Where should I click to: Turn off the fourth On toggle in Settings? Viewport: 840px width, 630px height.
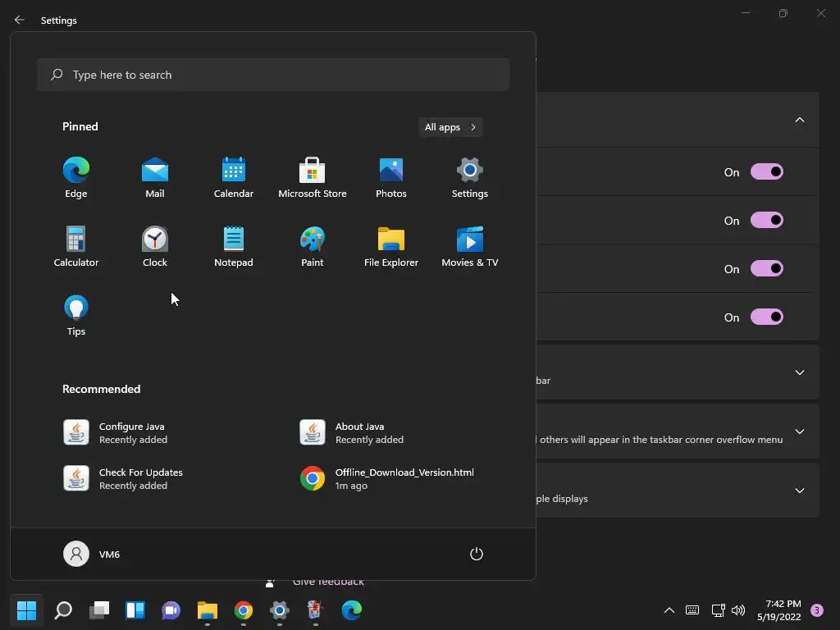point(767,317)
